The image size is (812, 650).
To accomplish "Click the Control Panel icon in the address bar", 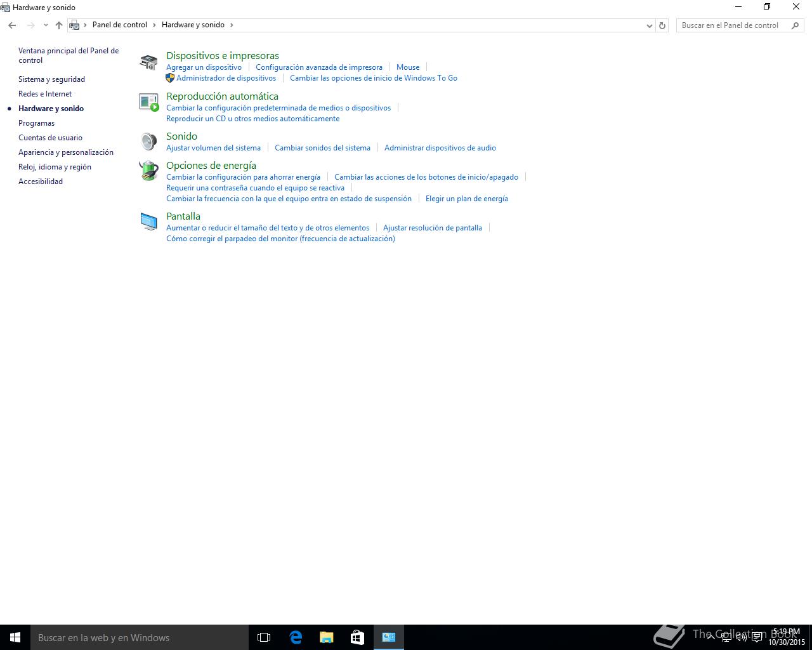I will tap(75, 25).
